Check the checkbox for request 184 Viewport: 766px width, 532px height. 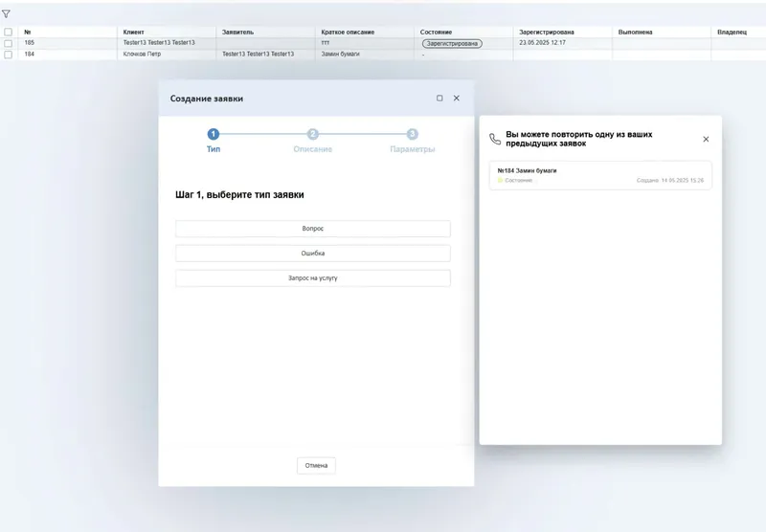9,55
